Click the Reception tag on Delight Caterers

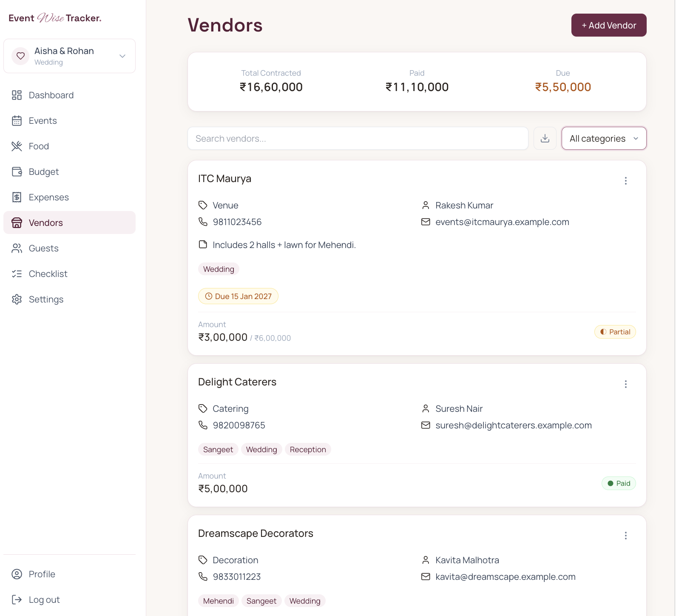point(308,450)
